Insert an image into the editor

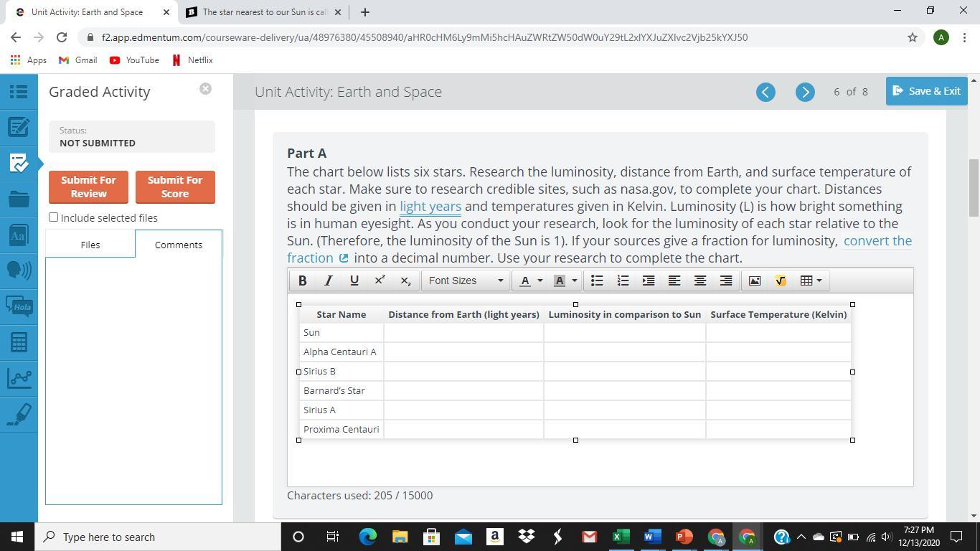point(755,281)
